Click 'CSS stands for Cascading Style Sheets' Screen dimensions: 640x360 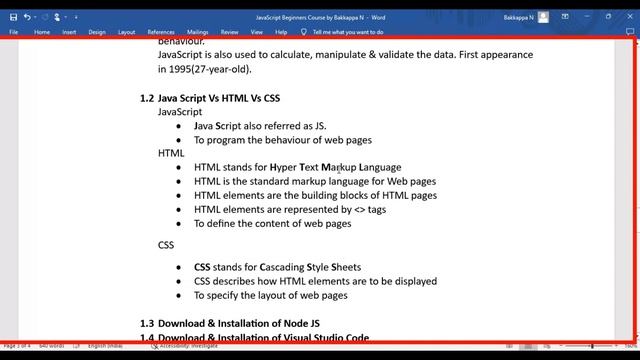tap(278, 267)
